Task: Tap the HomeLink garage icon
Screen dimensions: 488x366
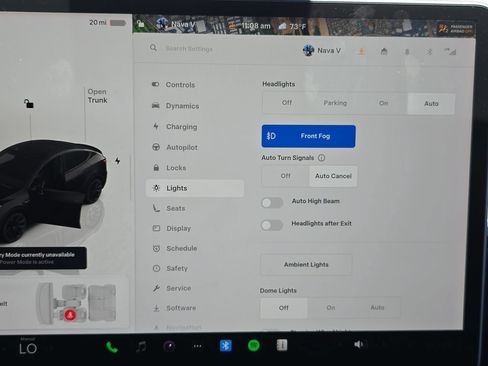Action: [x=384, y=51]
